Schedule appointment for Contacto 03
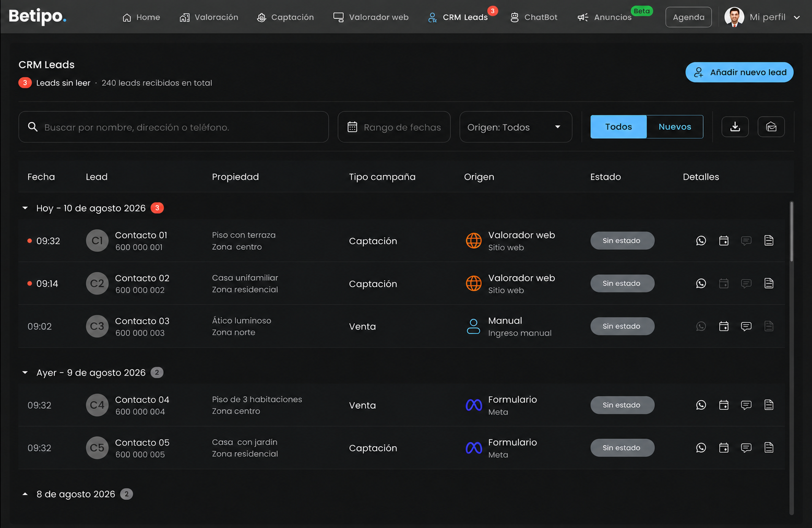The image size is (812, 528). click(x=724, y=326)
